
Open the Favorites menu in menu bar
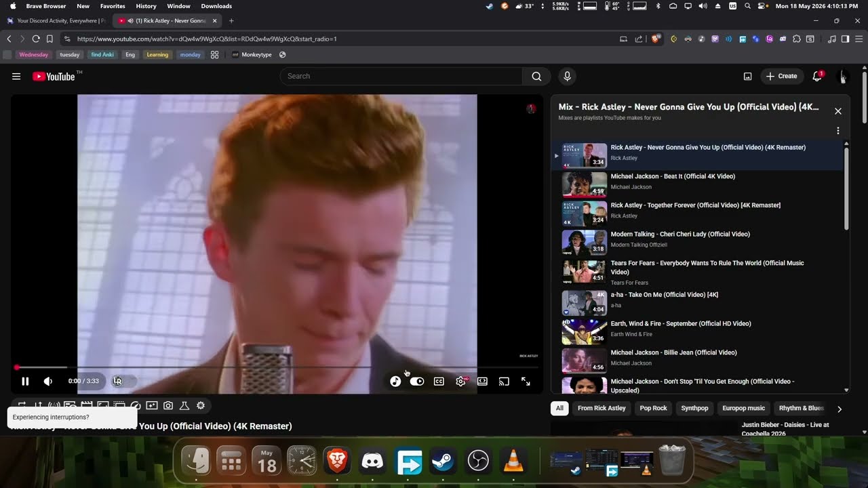coord(113,6)
